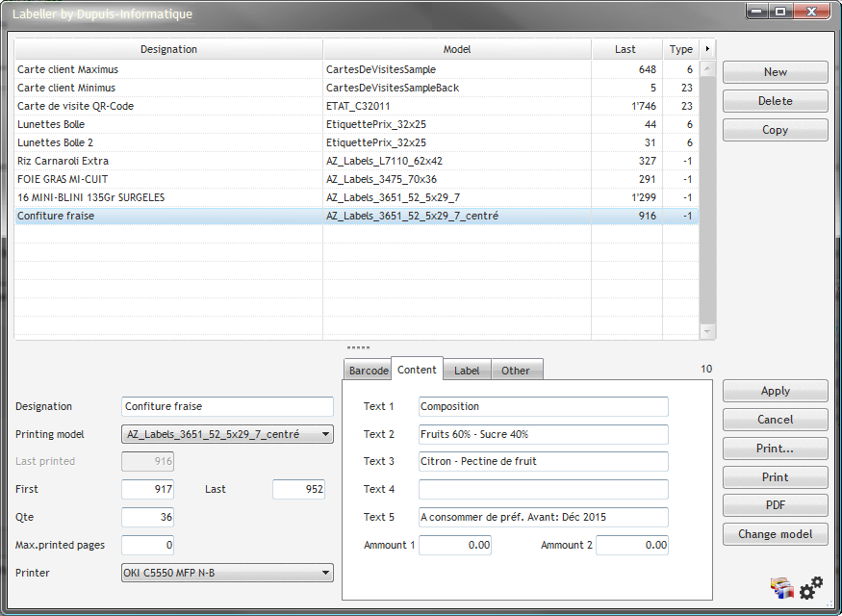Sort by the Designation column header

coord(168,49)
